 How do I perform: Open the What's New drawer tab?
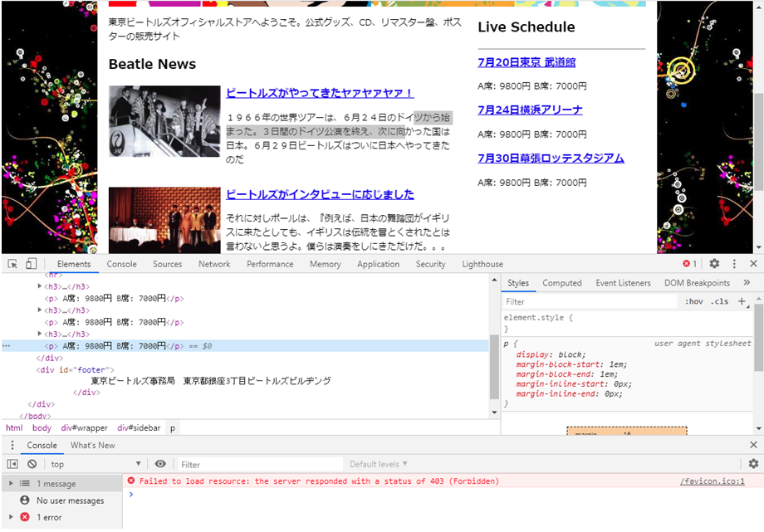point(92,446)
